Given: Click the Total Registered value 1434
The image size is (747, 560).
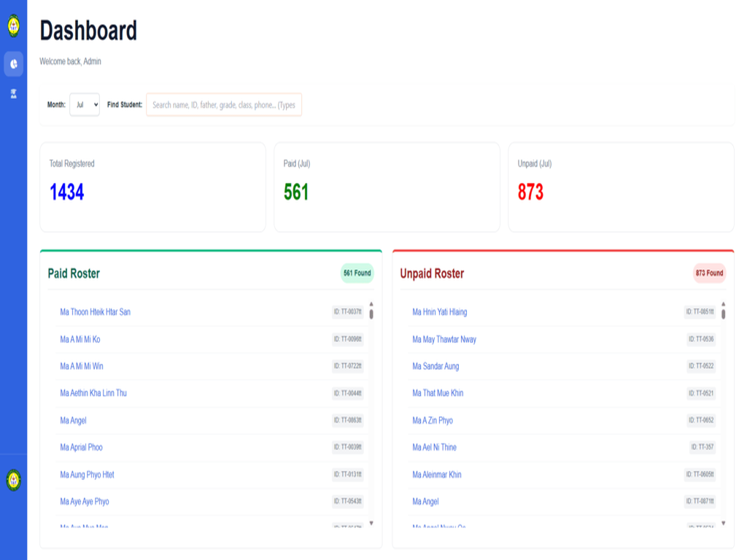Looking at the screenshot, I should 66,192.
